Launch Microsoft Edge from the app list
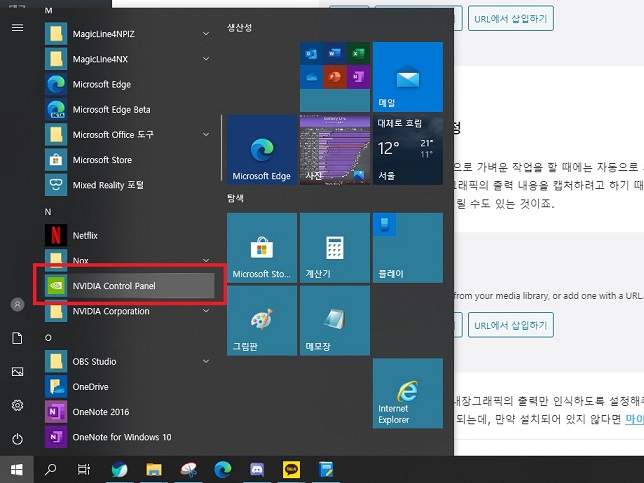This screenshot has width=644, height=483. (129, 84)
